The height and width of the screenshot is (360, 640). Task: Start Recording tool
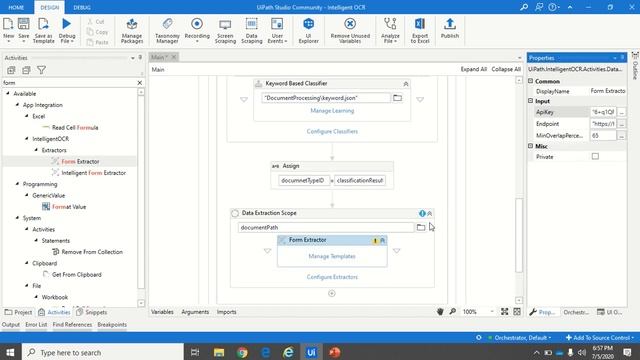[197, 29]
